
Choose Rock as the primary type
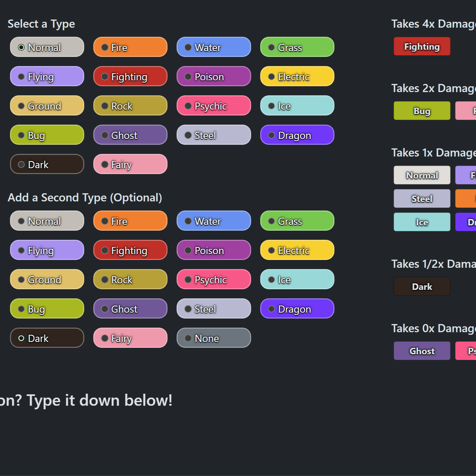pyautogui.click(x=130, y=106)
